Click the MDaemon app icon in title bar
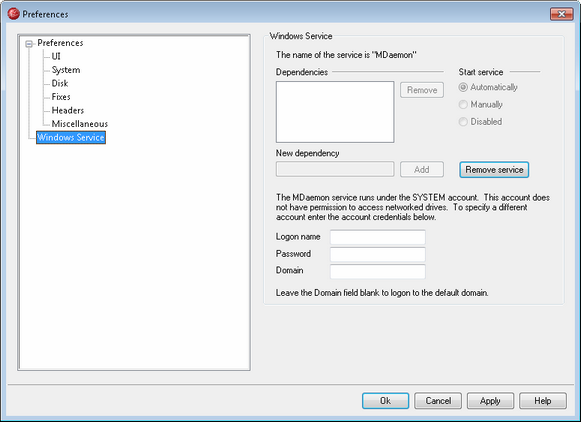 tap(13, 14)
